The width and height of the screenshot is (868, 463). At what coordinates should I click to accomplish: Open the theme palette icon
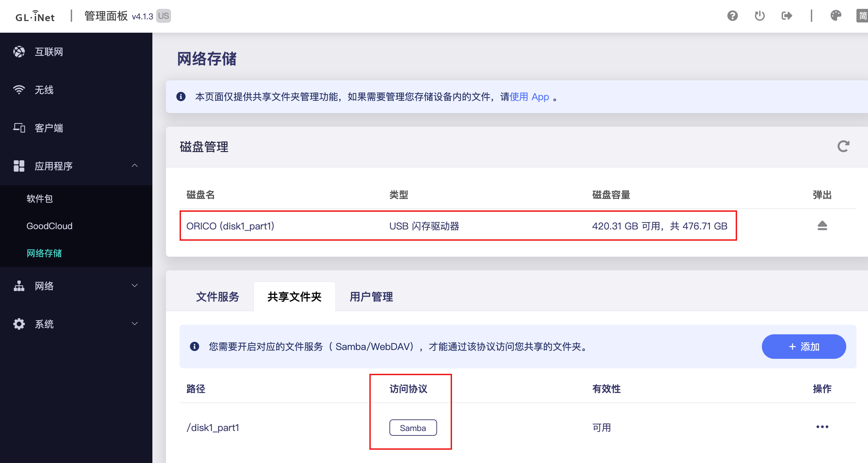pyautogui.click(x=836, y=16)
